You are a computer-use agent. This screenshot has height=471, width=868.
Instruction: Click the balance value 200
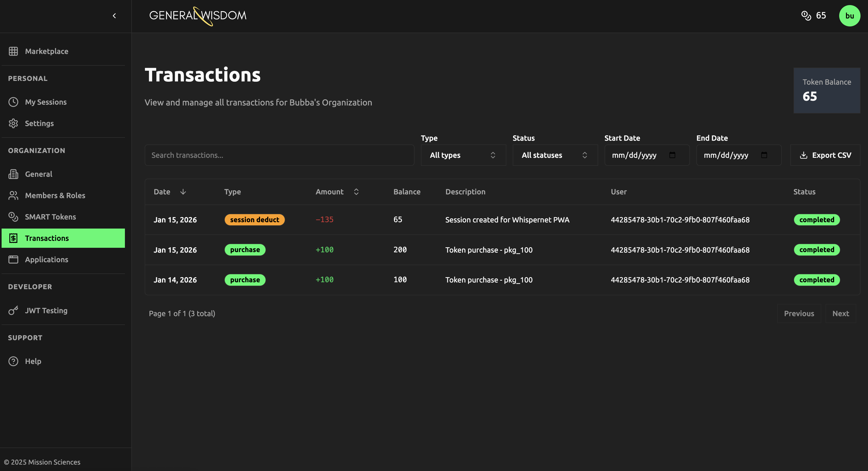coord(400,250)
